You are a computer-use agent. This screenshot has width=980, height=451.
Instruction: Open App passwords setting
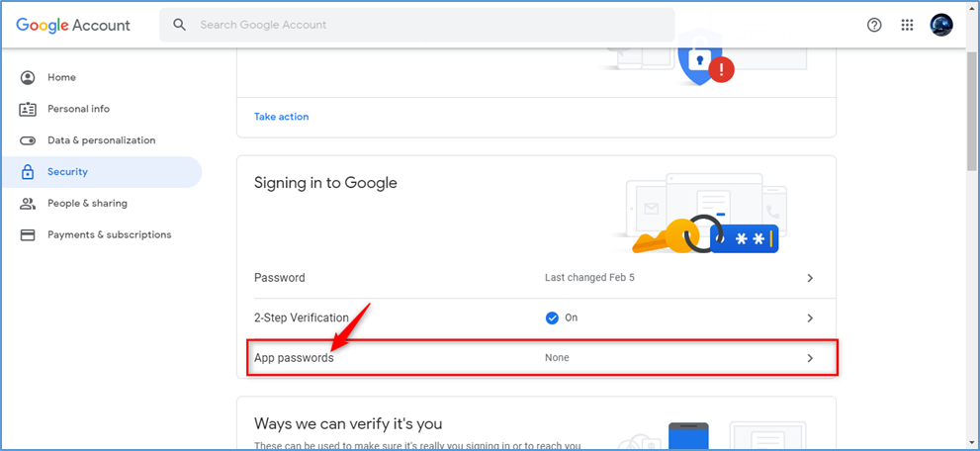tap(295, 358)
